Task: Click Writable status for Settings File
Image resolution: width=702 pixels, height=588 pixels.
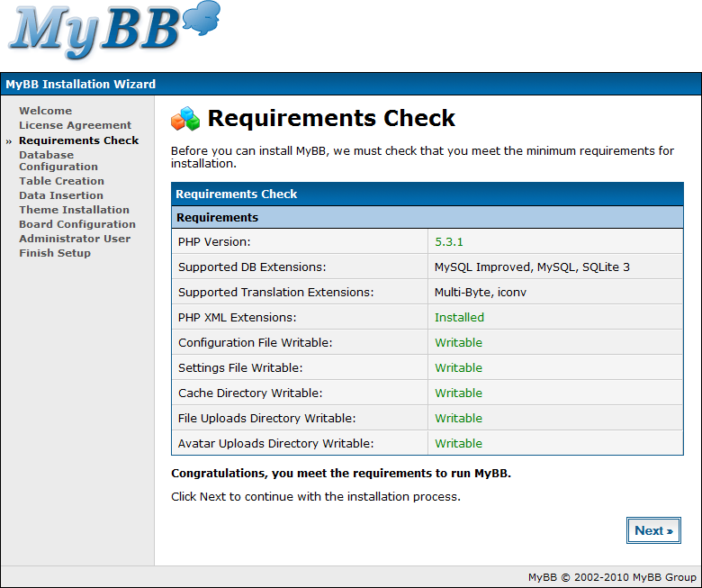Action: click(458, 367)
